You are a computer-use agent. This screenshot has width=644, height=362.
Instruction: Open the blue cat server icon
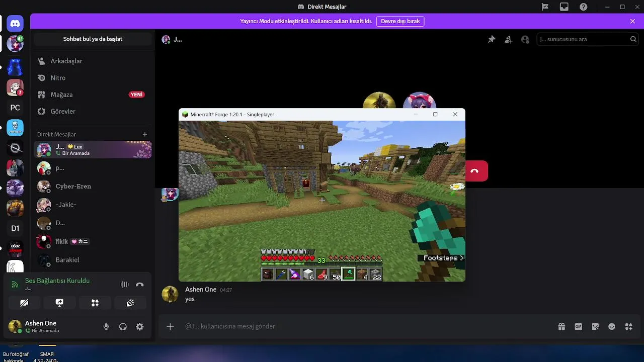coord(15,67)
